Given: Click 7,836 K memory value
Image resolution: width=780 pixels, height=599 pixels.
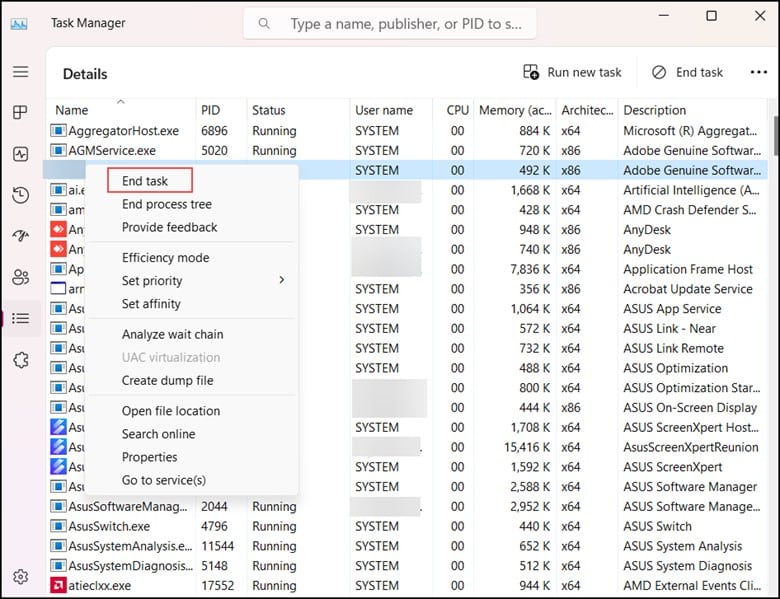Looking at the screenshot, I should coord(530,269).
